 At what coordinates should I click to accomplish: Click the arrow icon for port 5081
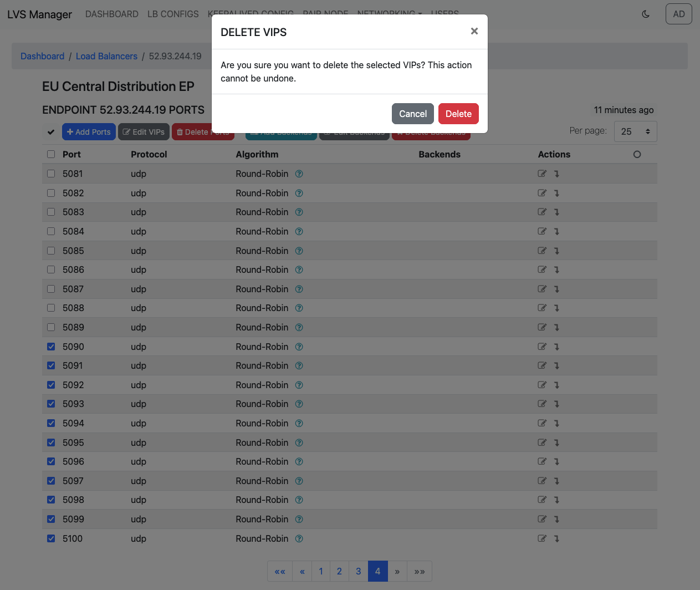(556, 174)
